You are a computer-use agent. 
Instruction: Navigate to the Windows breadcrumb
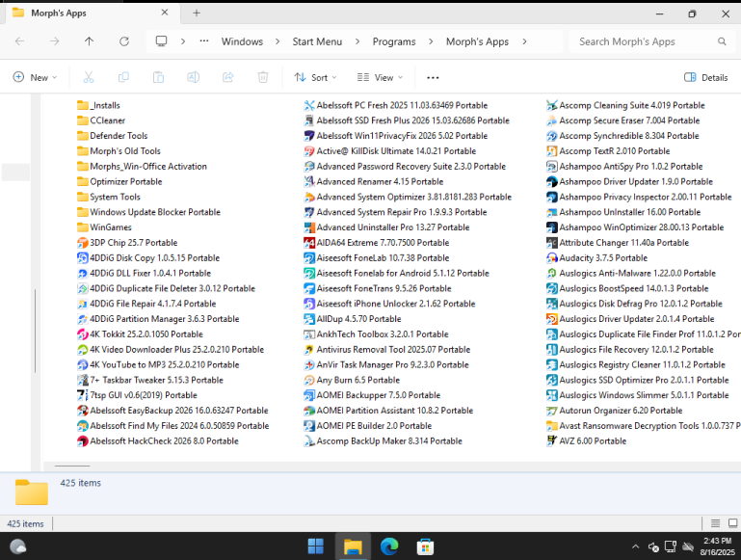tap(242, 41)
